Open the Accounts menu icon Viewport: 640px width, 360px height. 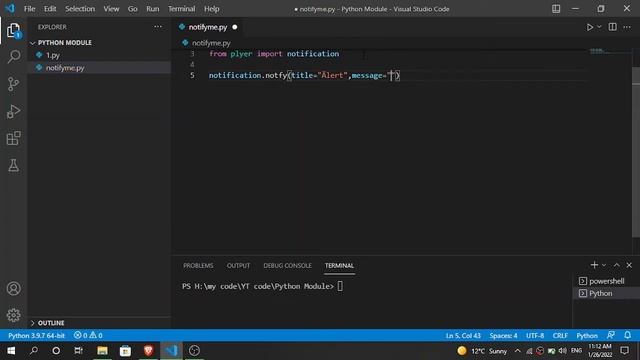[x=13, y=289]
